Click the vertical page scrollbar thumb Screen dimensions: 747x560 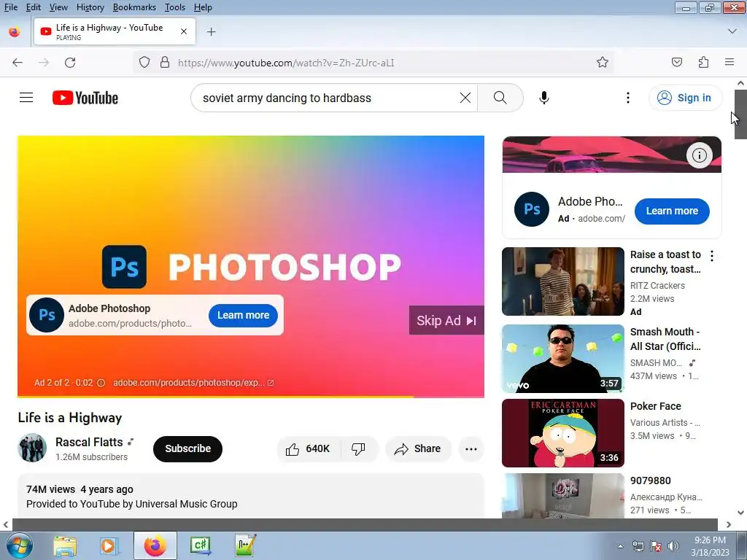[740, 114]
